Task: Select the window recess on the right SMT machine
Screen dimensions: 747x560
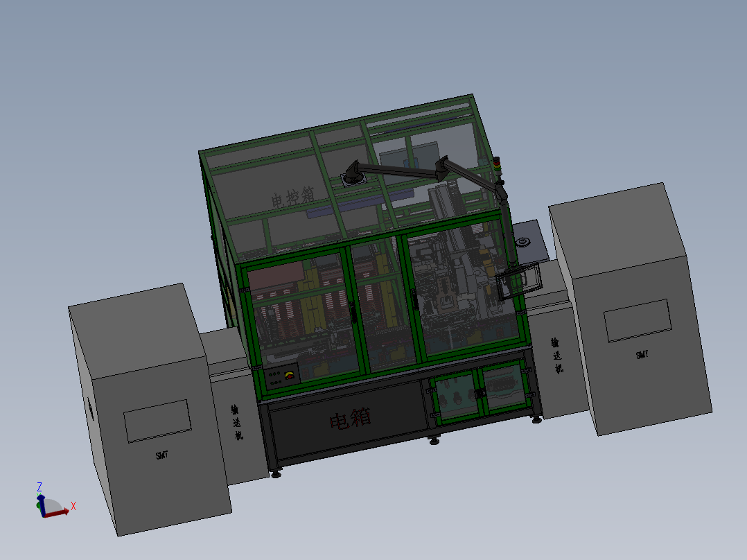Action: tap(638, 320)
